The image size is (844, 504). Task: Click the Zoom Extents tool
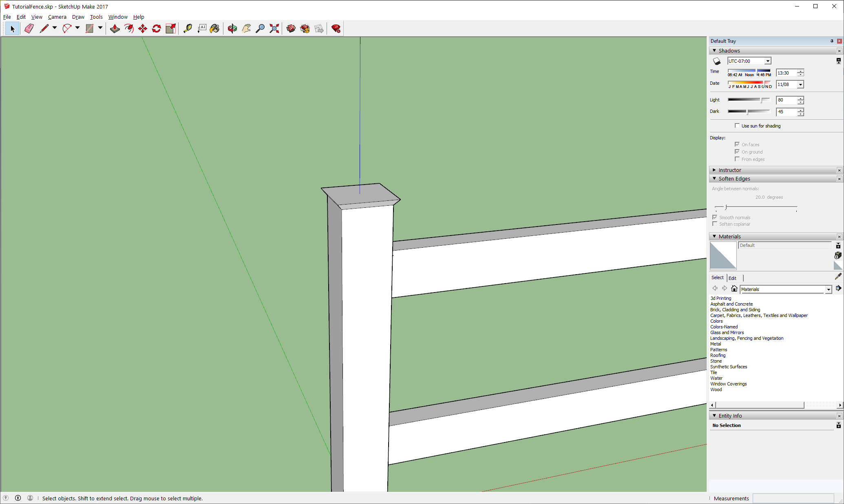(274, 29)
